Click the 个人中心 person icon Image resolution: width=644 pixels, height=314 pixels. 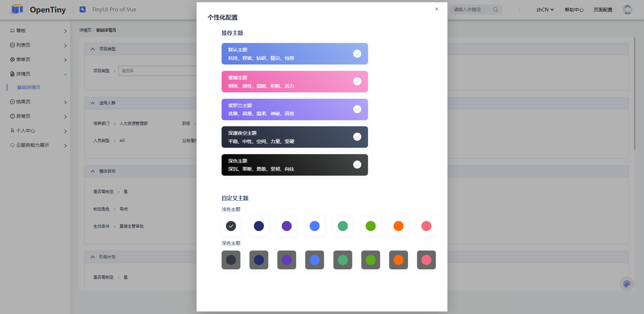(12, 131)
